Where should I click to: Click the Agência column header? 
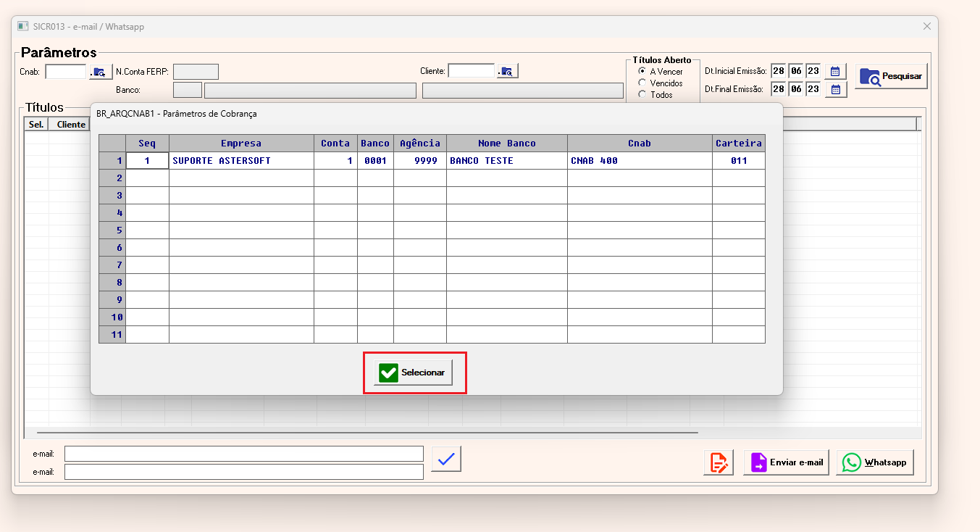coord(420,144)
